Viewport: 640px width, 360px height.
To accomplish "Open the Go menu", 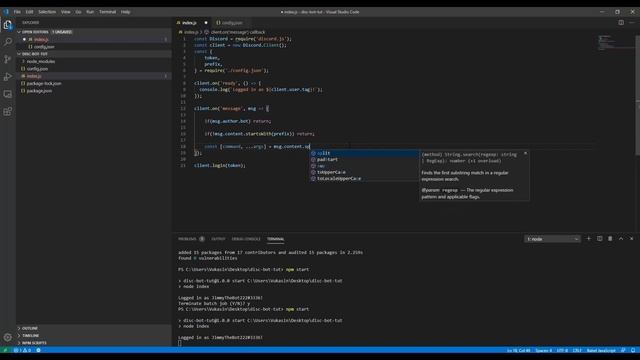I will click(x=78, y=12).
